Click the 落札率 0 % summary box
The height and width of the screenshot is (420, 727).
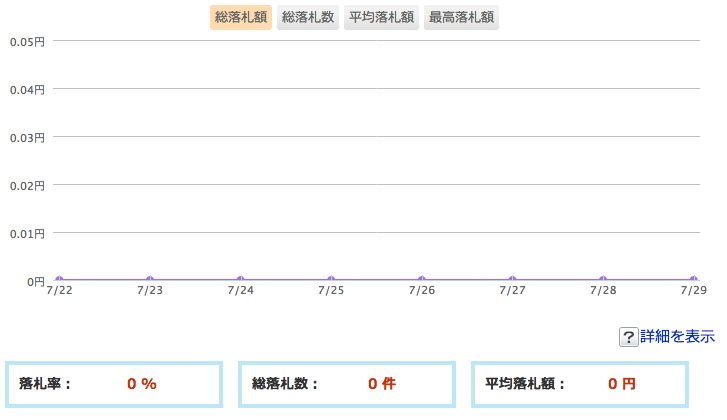[x=113, y=384]
